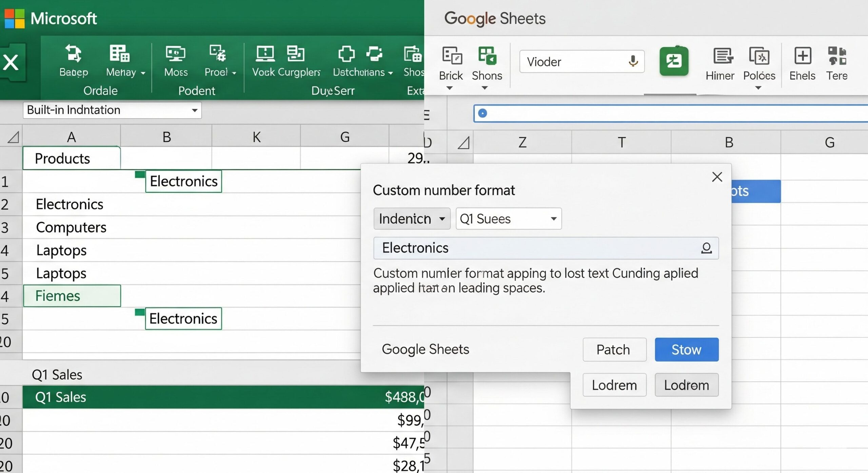This screenshot has width=868, height=473.
Task: Click Electronics in column A row 2
Action: click(x=70, y=204)
